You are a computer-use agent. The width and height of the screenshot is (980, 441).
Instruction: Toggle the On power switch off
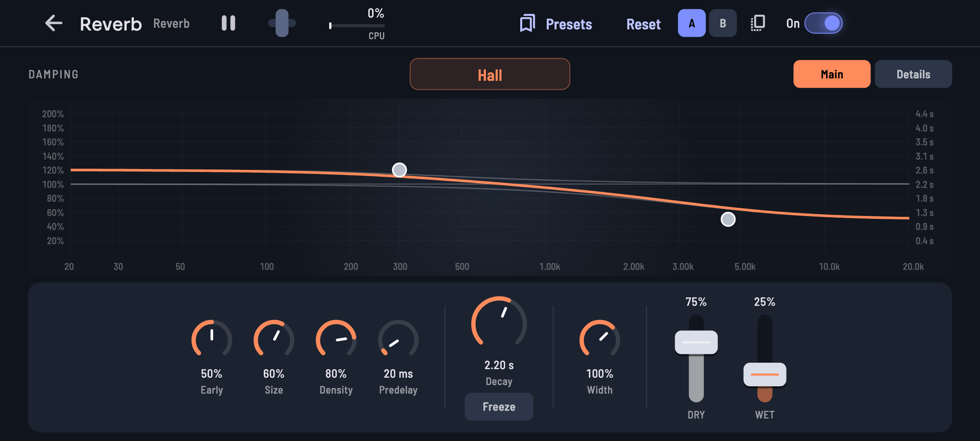823,23
